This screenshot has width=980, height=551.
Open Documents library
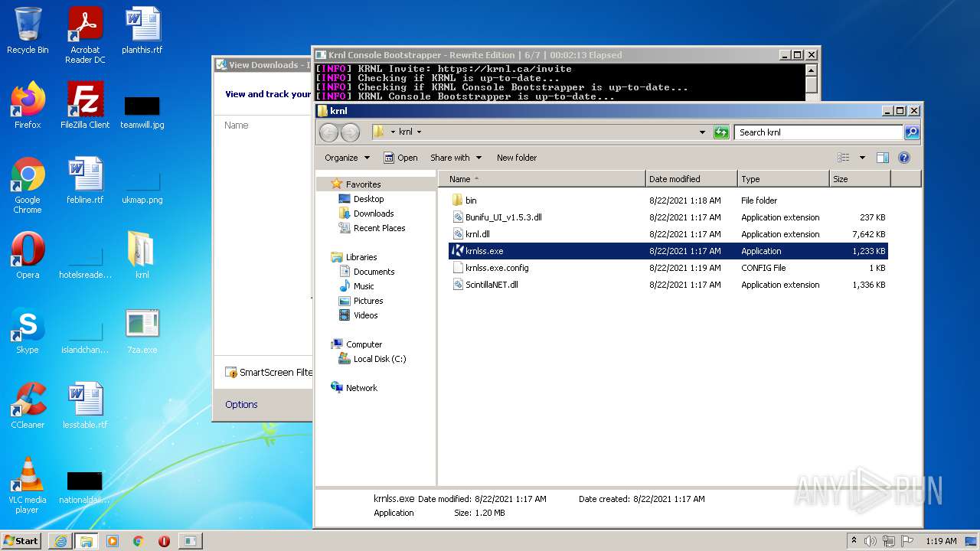[x=374, y=272]
